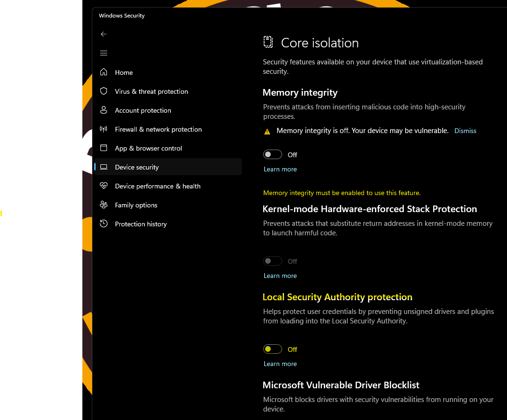Image resolution: width=507 pixels, height=420 pixels.
Task: Open Device performance & health
Action: tap(168, 186)
